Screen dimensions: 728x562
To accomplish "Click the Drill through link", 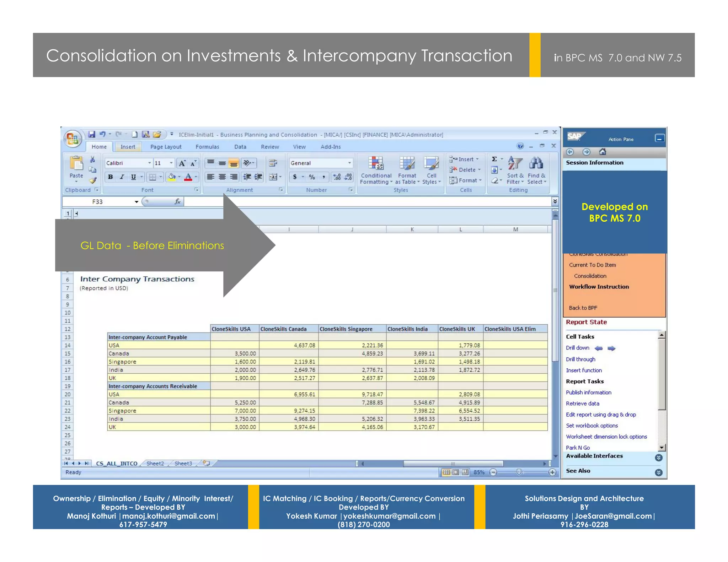I will [x=580, y=359].
